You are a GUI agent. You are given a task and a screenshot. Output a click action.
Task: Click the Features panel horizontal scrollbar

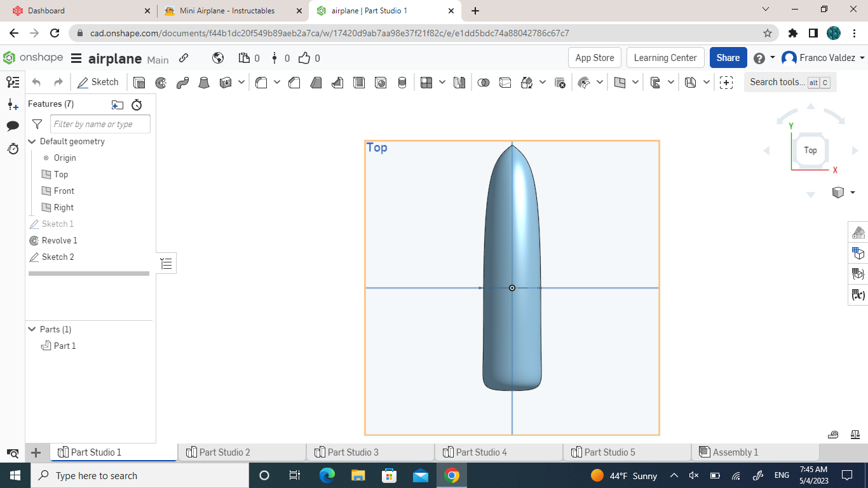click(88, 273)
